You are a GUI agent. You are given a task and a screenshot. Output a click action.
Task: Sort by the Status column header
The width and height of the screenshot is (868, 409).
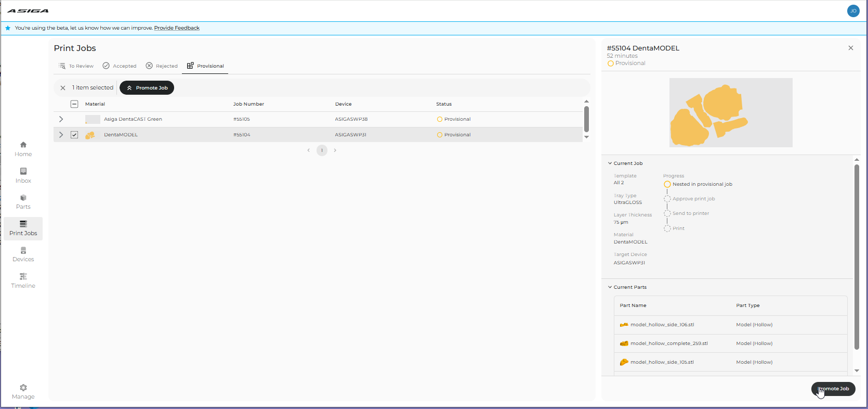pyautogui.click(x=444, y=104)
